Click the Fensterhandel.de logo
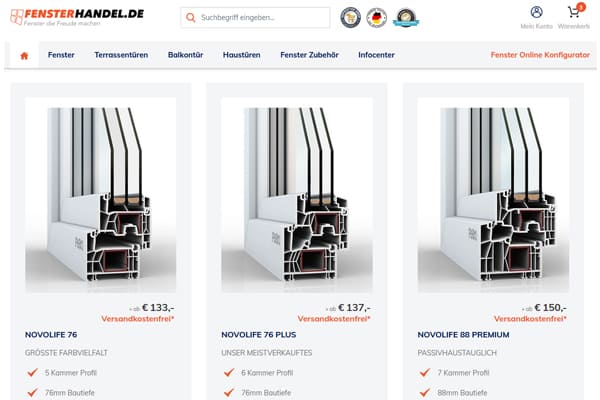The image size is (600, 400). (x=77, y=17)
